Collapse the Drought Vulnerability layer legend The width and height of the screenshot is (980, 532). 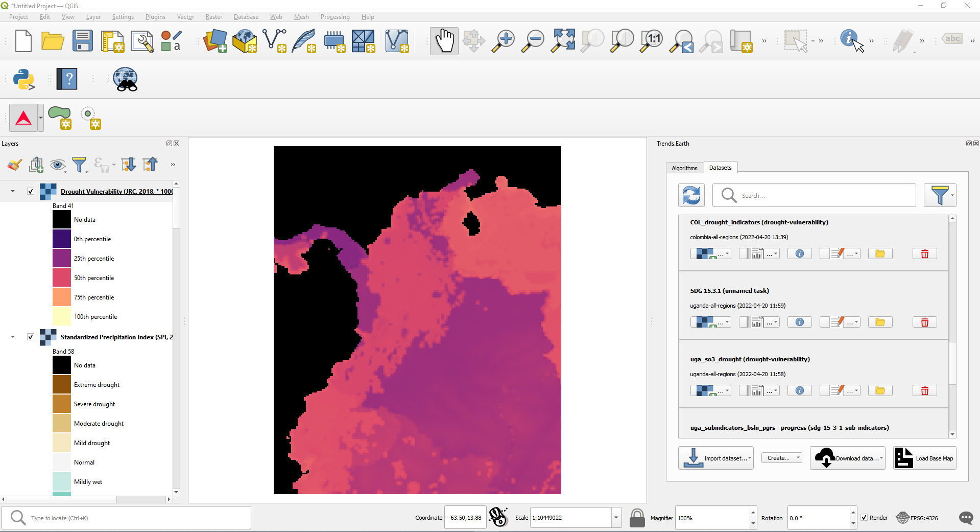coord(12,191)
